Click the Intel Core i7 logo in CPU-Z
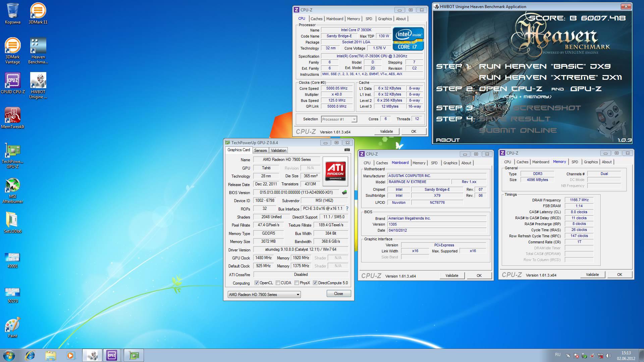 [408, 39]
